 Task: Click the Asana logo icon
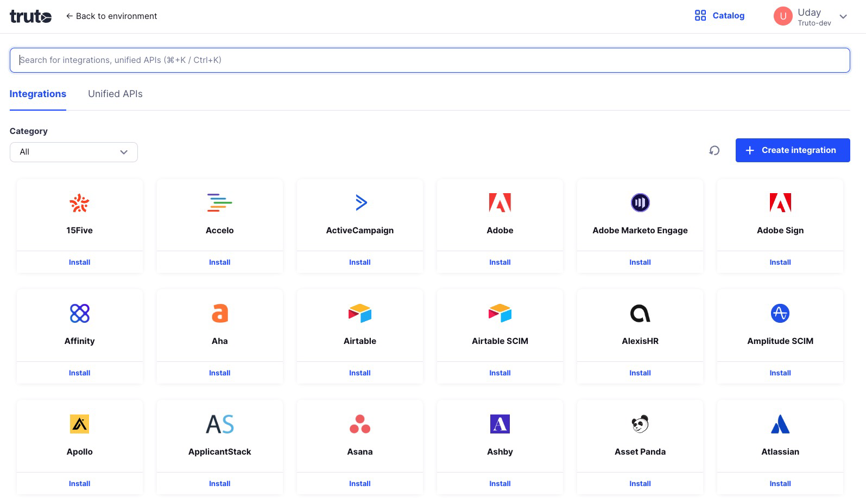[360, 424]
